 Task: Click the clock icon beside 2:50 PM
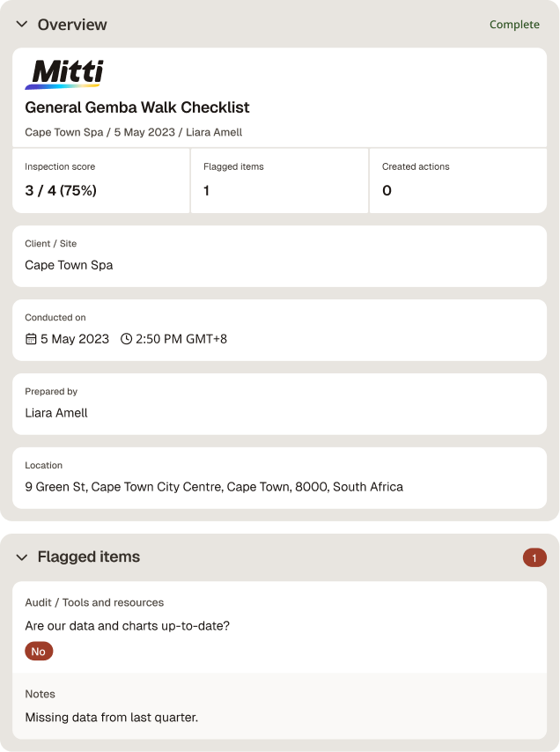[x=126, y=339]
